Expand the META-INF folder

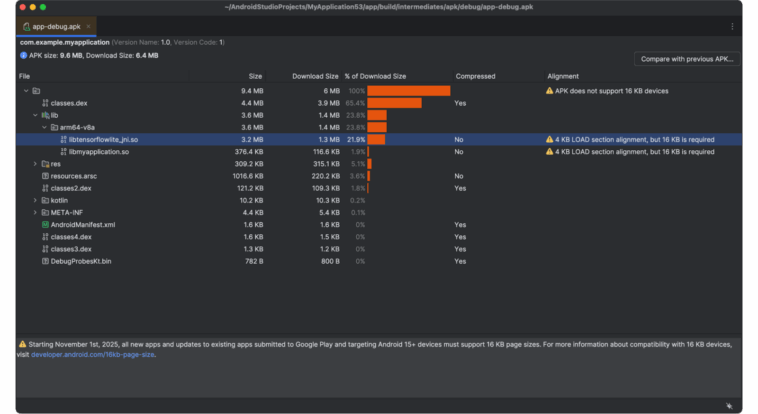(x=35, y=212)
